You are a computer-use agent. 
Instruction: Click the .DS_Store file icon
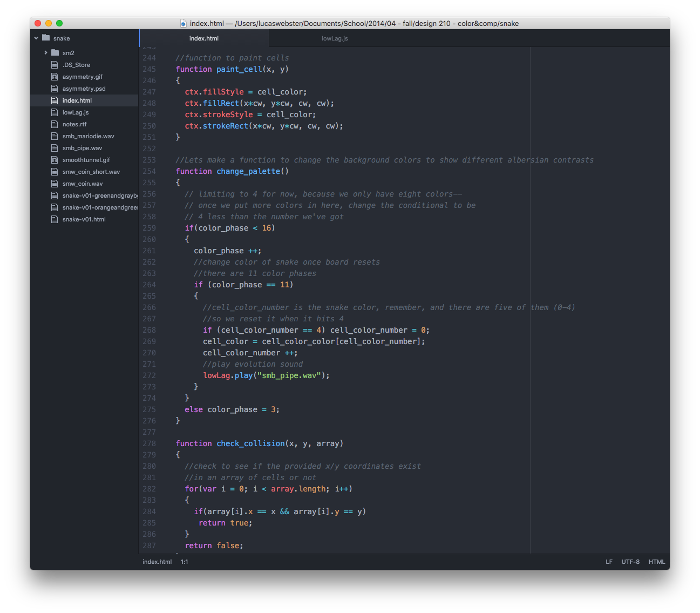[55, 65]
